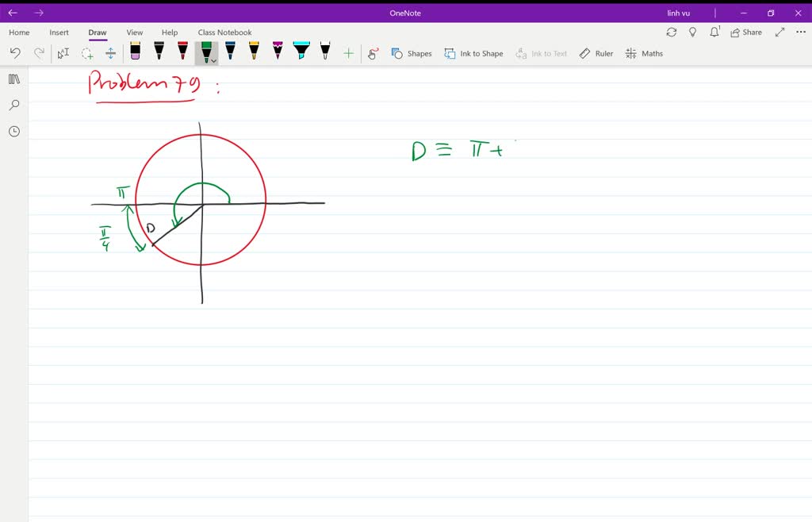This screenshot has height=522, width=812.
Task: Show recent notes in sidebar
Action: [13, 131]
